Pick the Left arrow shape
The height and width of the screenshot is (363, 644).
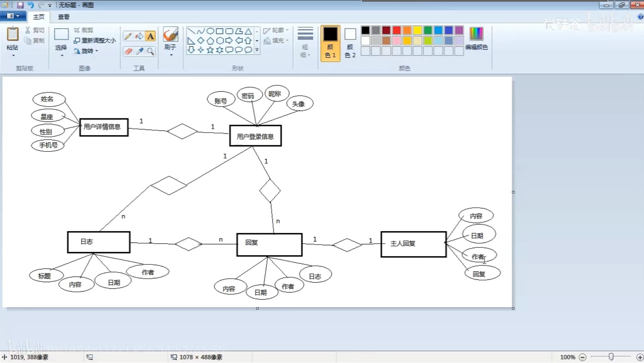tap(239, 41)
